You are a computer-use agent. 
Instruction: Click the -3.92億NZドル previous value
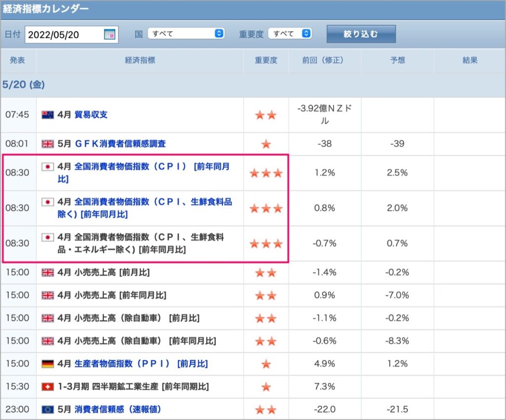(x=325, y=115)
